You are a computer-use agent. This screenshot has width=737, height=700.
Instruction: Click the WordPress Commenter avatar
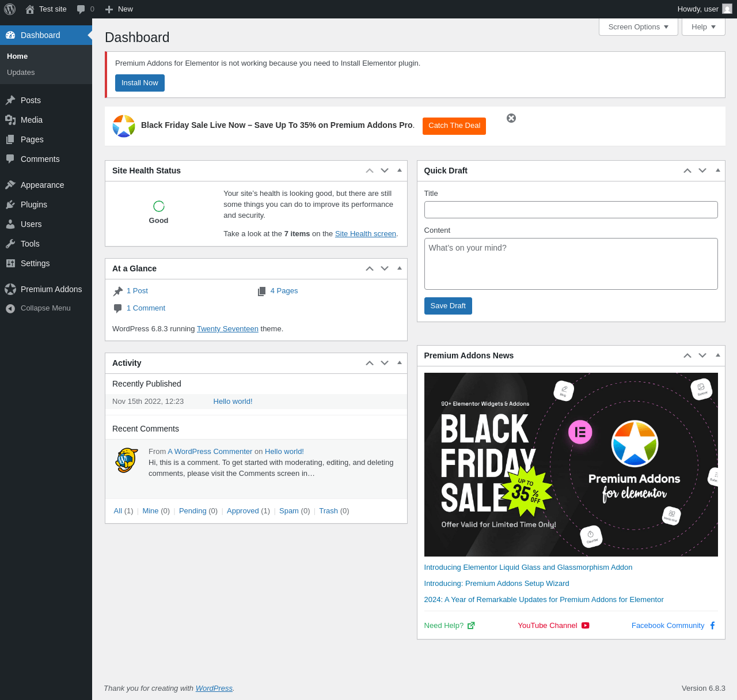coord(127,460)
